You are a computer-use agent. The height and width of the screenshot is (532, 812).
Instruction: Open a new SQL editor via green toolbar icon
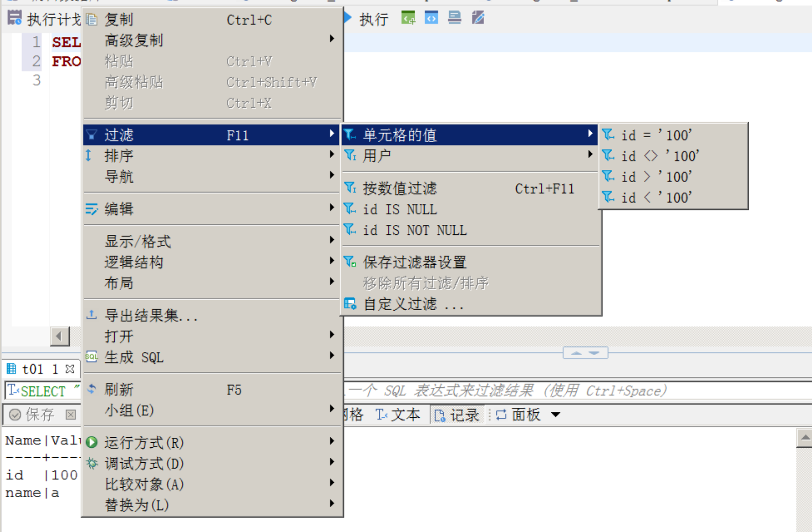pos(408,18)
